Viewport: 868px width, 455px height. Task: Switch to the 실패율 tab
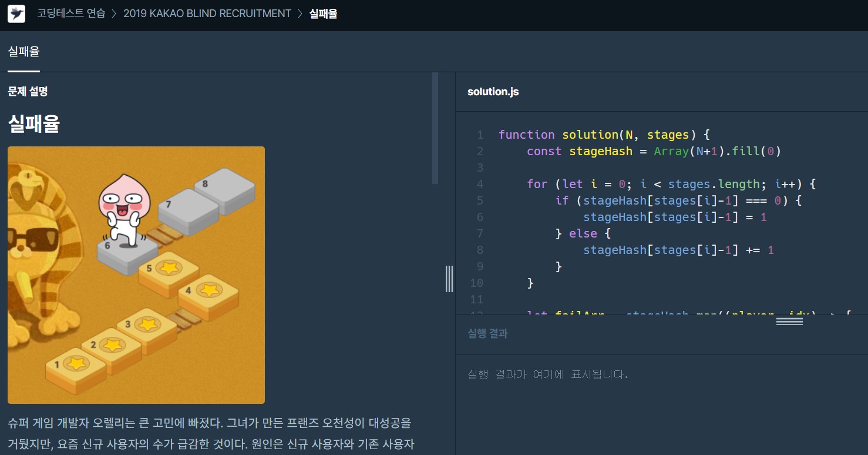click(23, 51)
